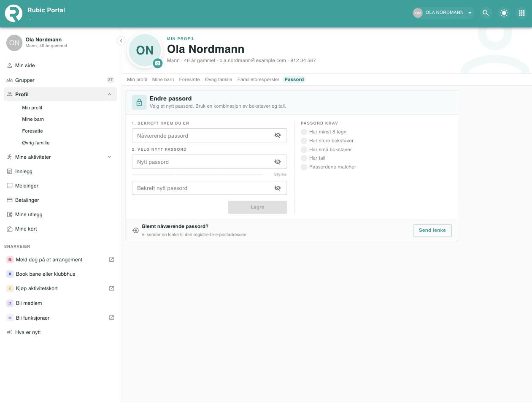Click Bli medlem shortcut

coord(60,303)
